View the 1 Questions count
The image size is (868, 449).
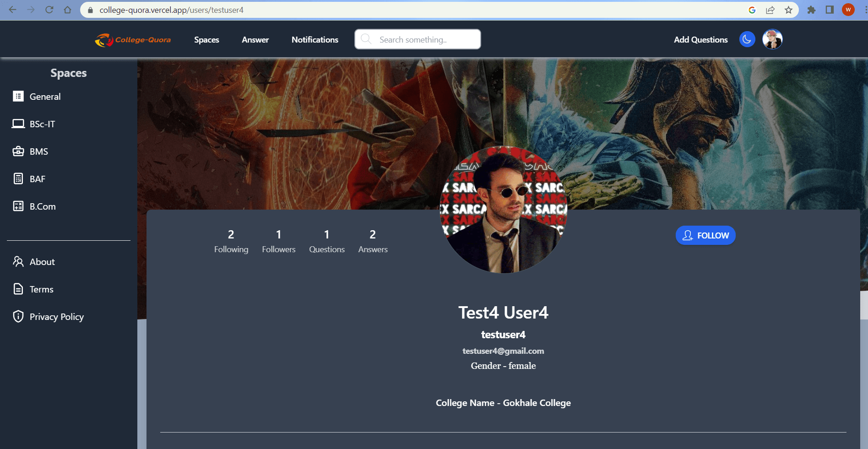click(x=327, y=242)
